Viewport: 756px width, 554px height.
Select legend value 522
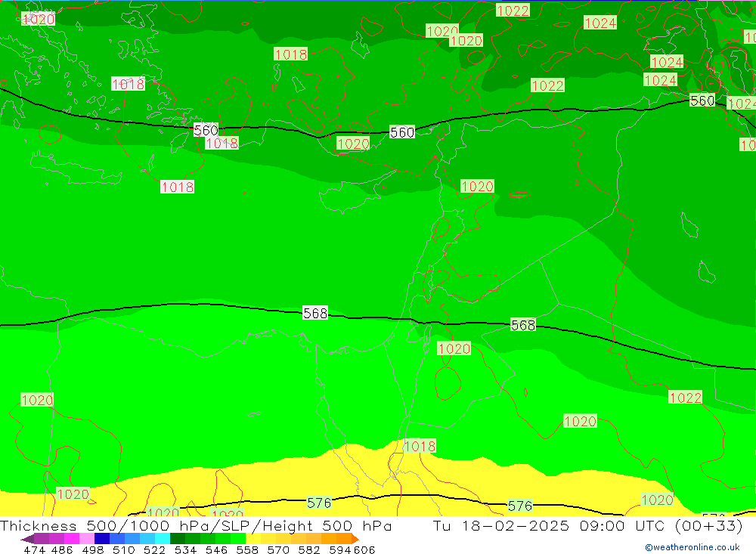pos(154,549)
